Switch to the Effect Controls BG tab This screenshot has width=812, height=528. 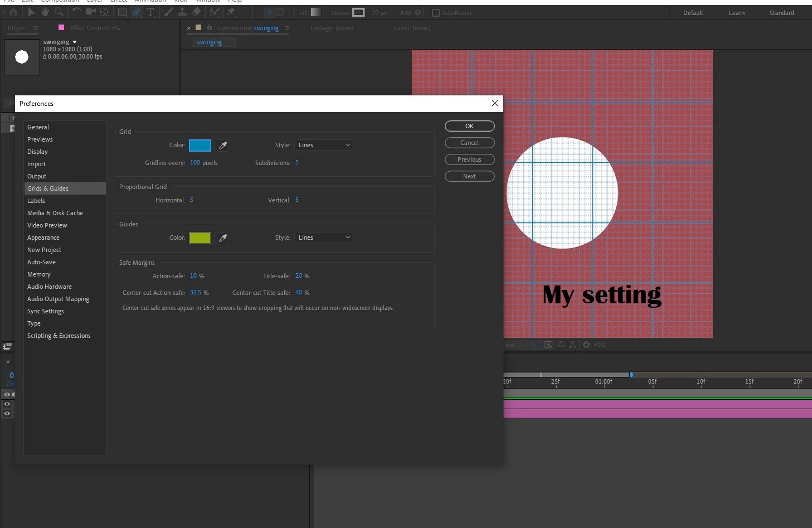(x=95, y=28)
